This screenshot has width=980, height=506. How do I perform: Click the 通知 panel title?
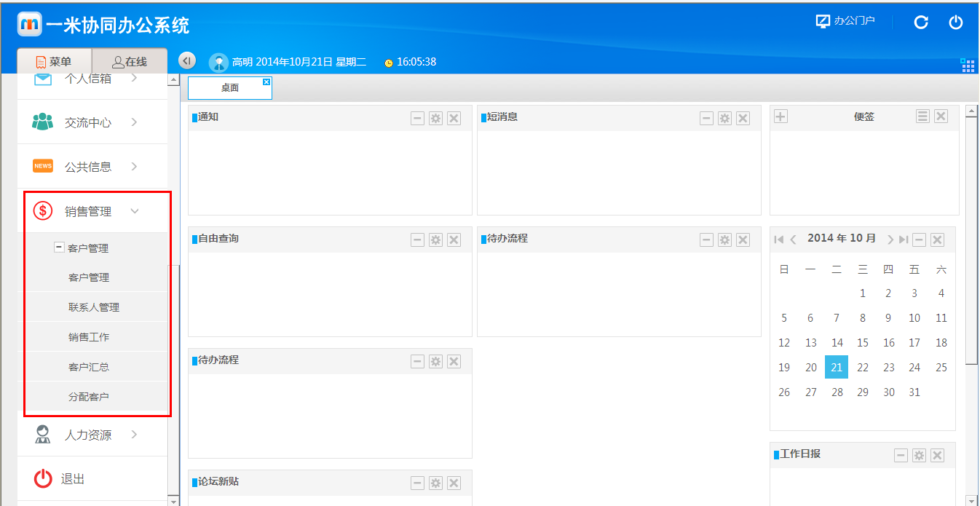coord(208,117)
